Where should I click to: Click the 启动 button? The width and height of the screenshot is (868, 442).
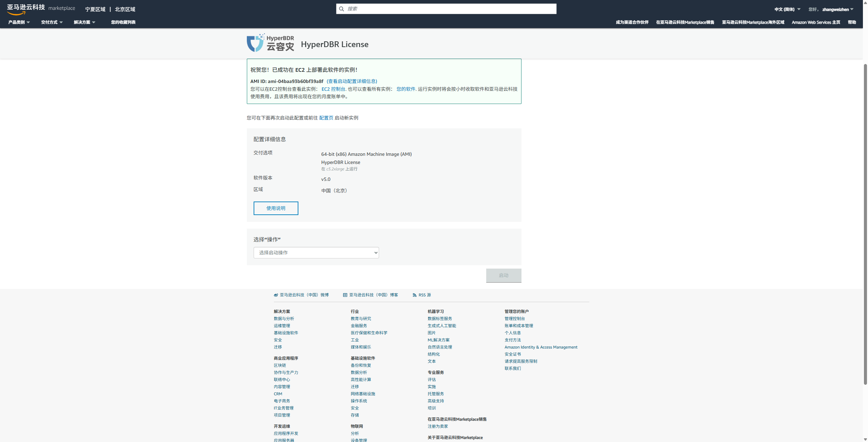(504, 275)
